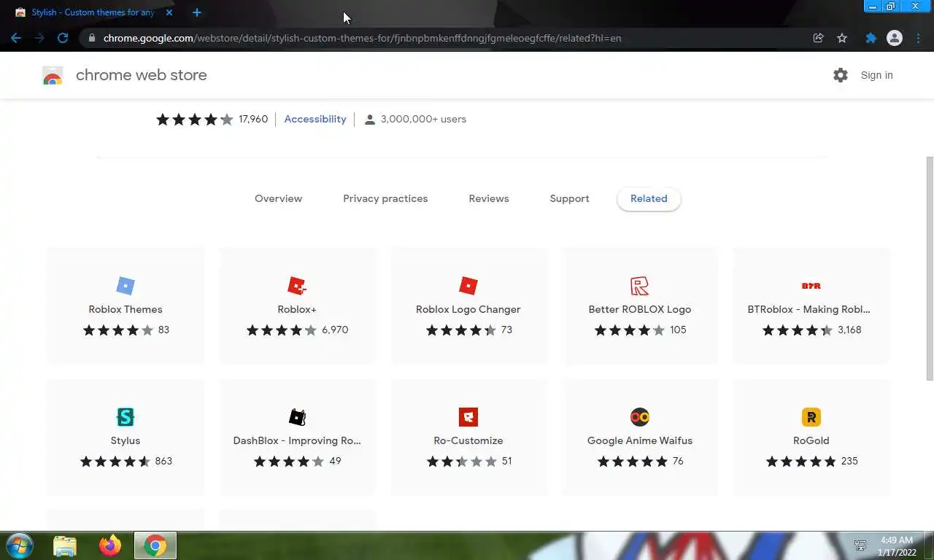Open the Chrome profile avatar
This screenshot has width=934, height=560.
click(x=895, y=38)
